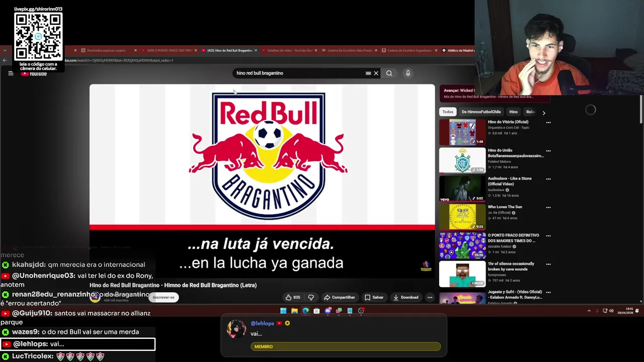Open the on-screen keyboard icon in search box

click(368, 73)
